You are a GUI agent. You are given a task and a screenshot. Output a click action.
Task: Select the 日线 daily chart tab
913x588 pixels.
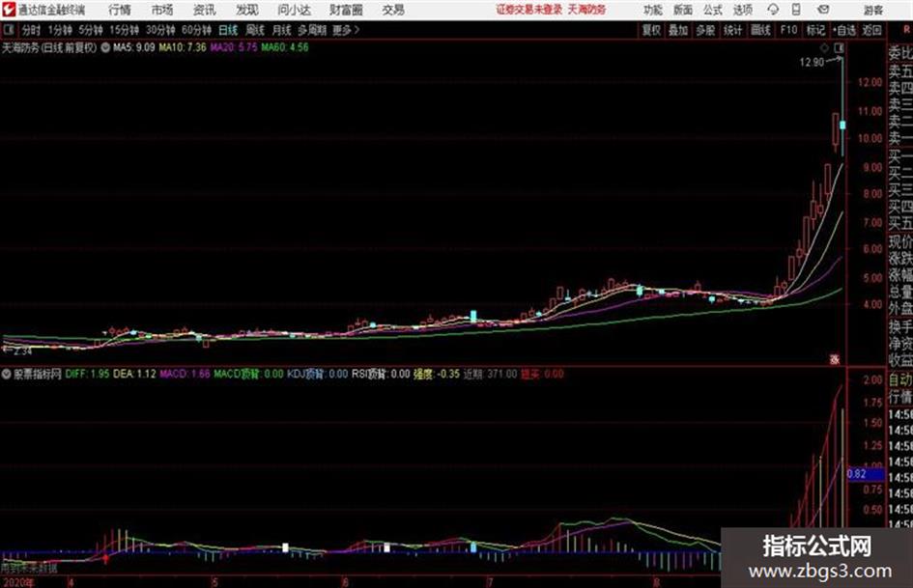coord(228,30)
